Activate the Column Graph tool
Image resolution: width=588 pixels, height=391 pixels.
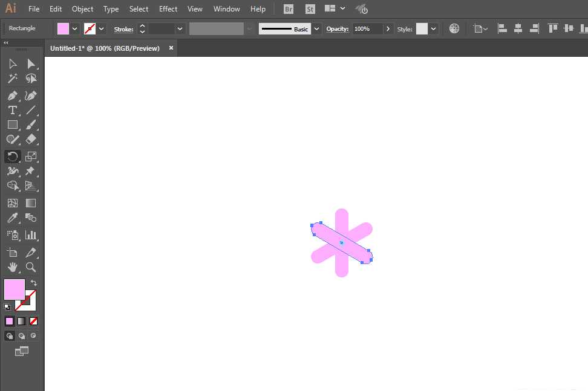pyautogui.click(x=31, y=235)
